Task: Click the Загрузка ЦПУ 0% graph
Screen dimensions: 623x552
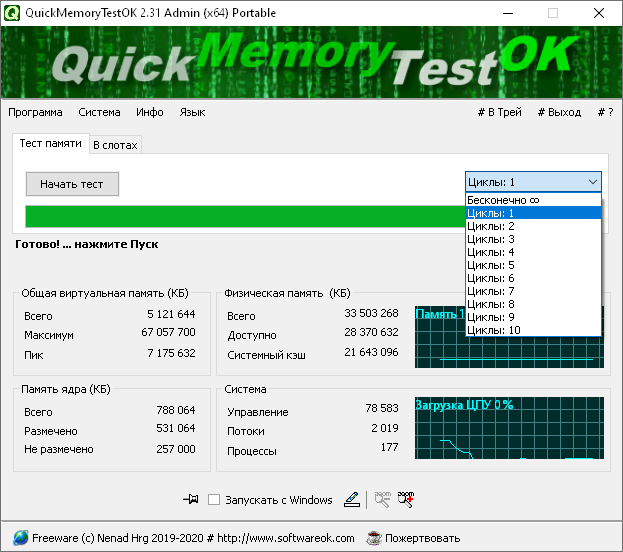Action: pos(509,428)
